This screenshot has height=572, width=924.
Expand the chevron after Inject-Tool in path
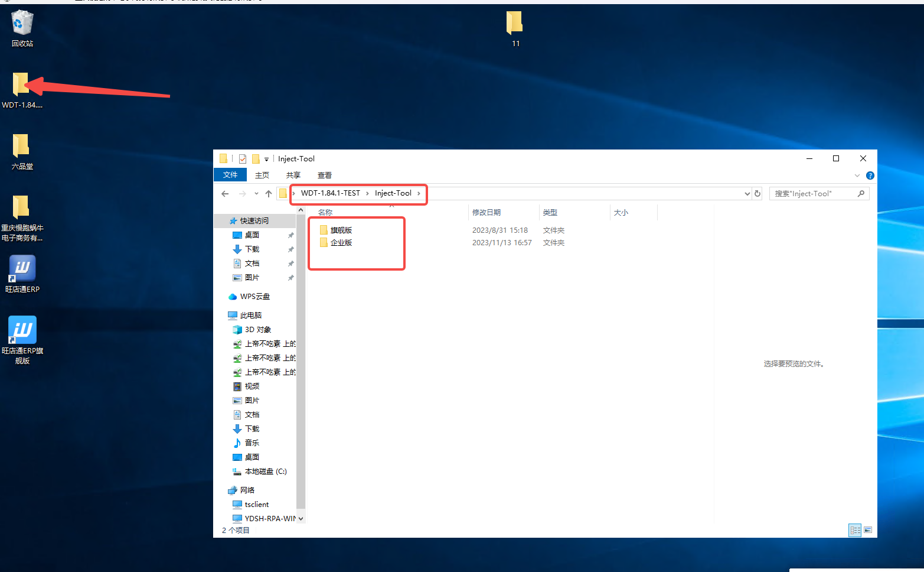419,193
